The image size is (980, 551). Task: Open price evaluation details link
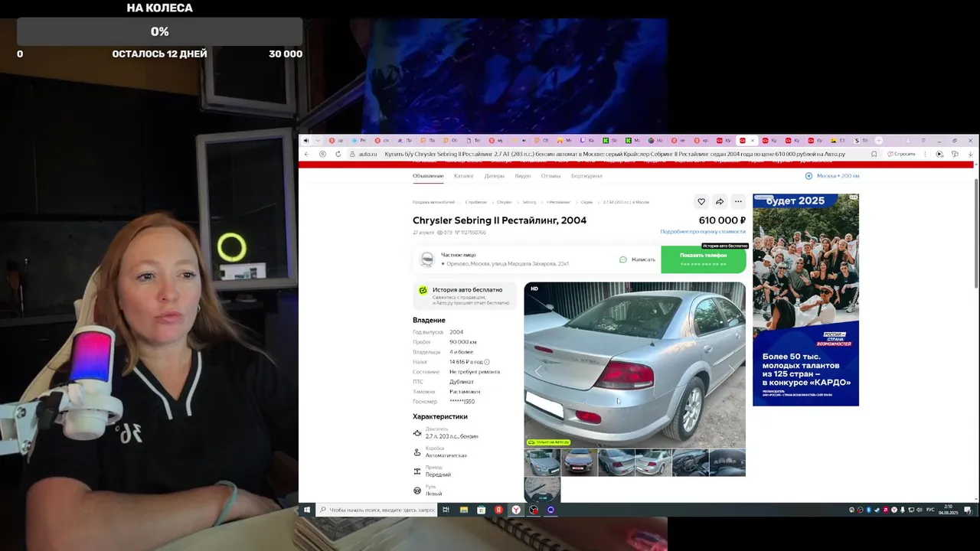coord(703,231)
